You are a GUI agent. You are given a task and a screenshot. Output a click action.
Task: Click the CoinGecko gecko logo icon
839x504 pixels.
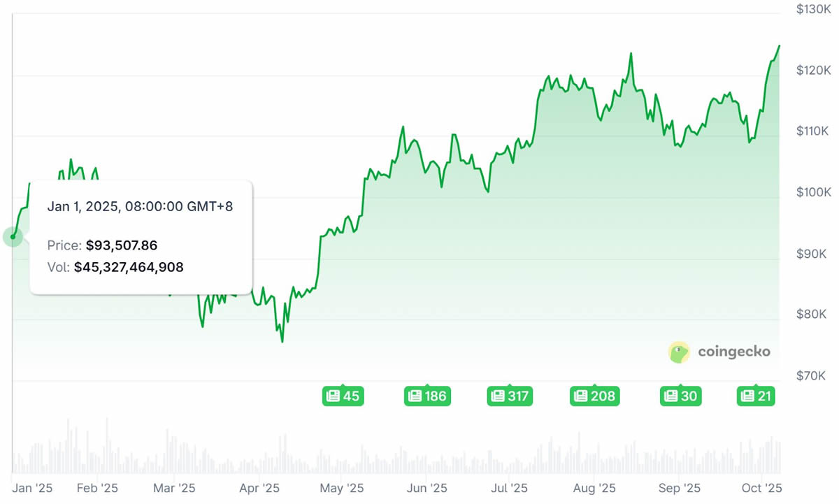click(x=680, y=352)
